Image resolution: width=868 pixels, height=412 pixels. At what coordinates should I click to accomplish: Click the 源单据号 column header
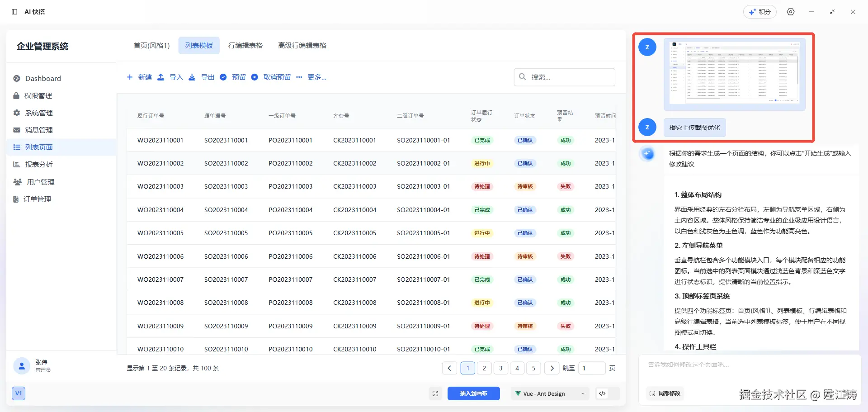coord(215,116)
